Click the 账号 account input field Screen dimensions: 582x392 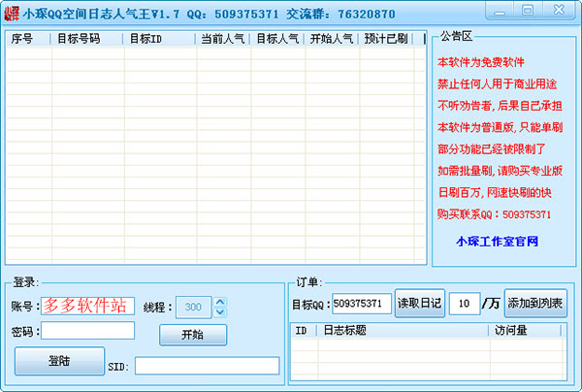tap(87, 306)
